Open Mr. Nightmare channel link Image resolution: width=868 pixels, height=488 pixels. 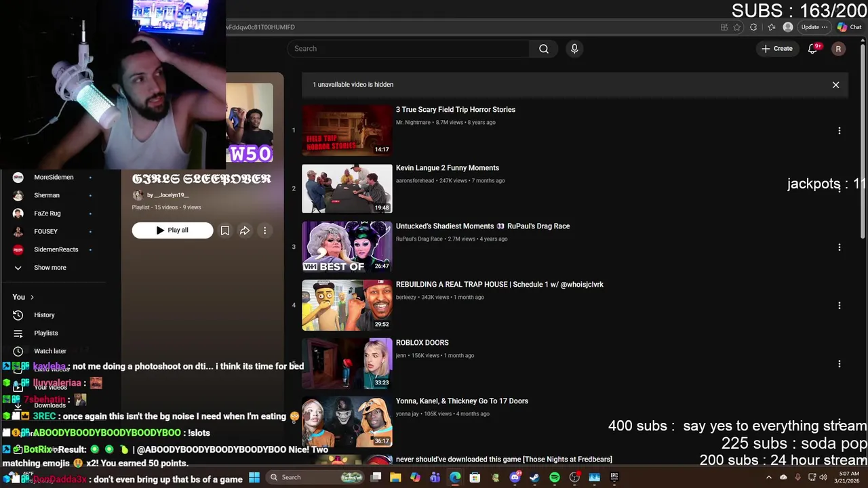tap(413, 123)
